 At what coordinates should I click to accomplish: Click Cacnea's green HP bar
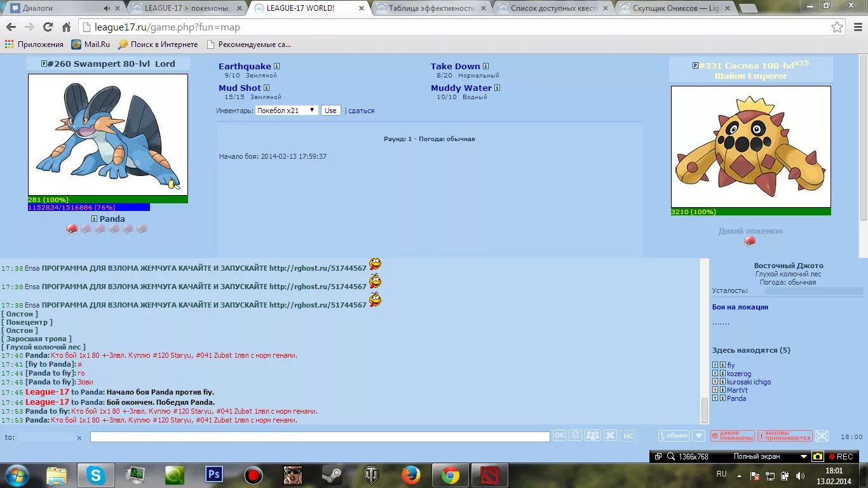(x=751, y=212)
